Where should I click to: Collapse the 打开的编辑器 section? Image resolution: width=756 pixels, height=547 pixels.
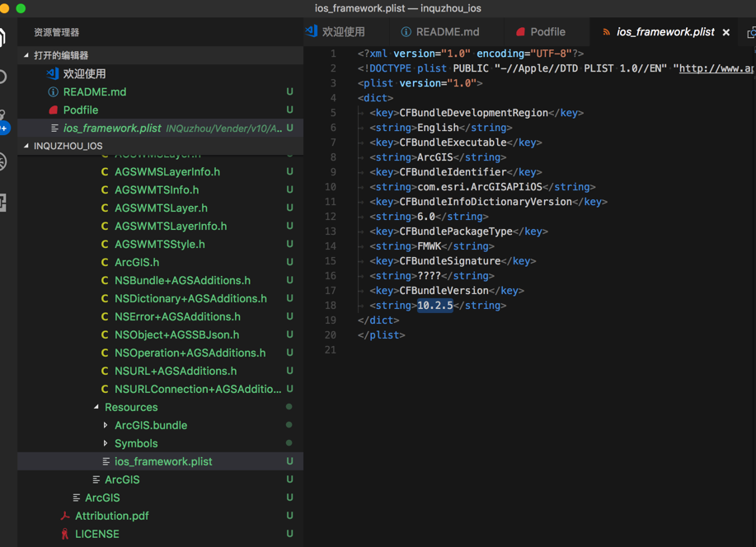point(27,55)
